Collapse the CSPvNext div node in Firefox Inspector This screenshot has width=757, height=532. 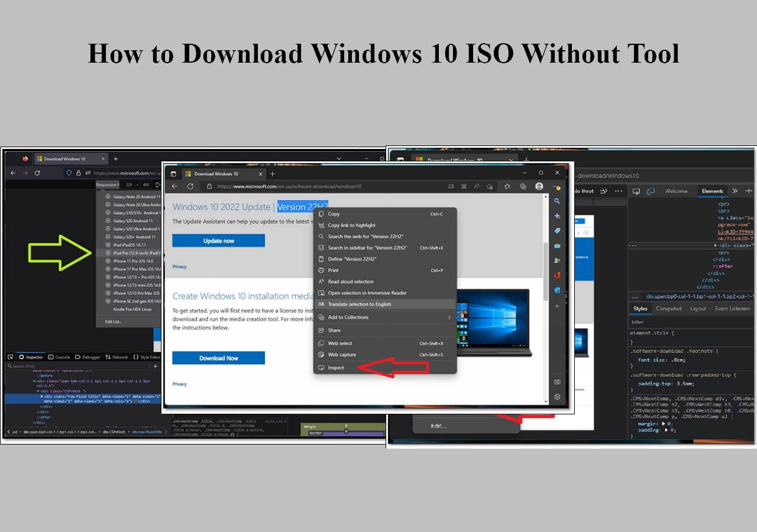[38, 391]
